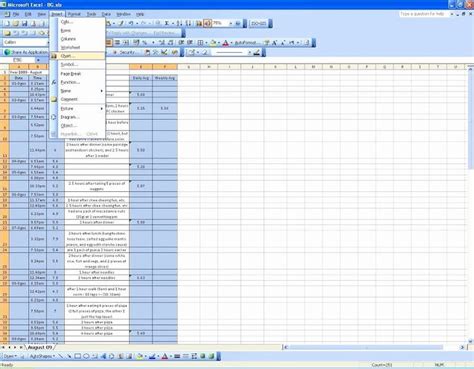474x369 pixels.
Task: Click the New workbook icon
Action: 6,24
